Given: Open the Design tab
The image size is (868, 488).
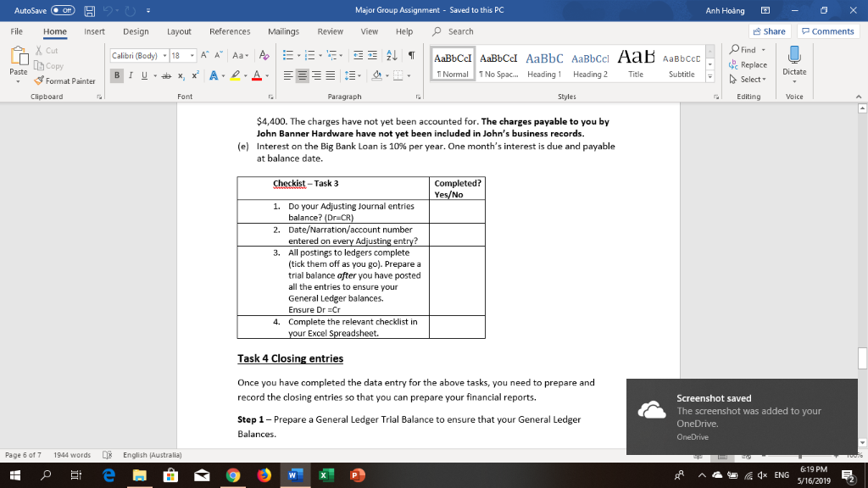Looking at the screenshot, I should click(x=136, y=31).
